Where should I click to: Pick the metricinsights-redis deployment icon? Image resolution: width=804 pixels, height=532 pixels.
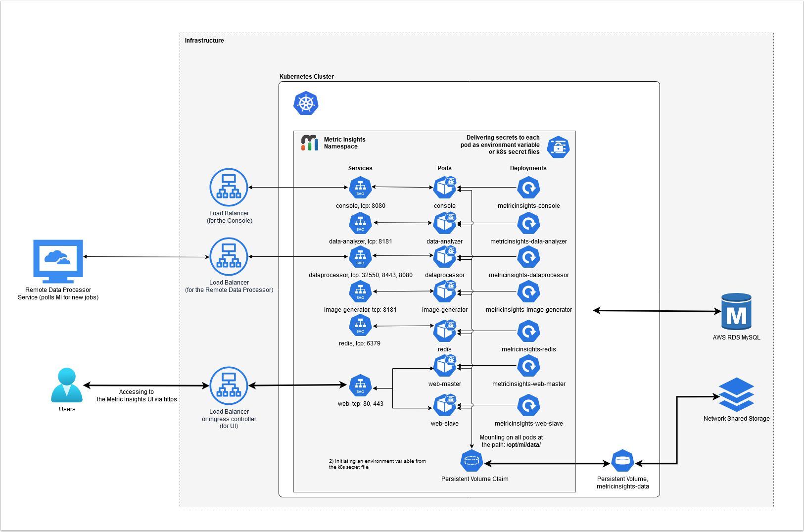coord(528,331)
